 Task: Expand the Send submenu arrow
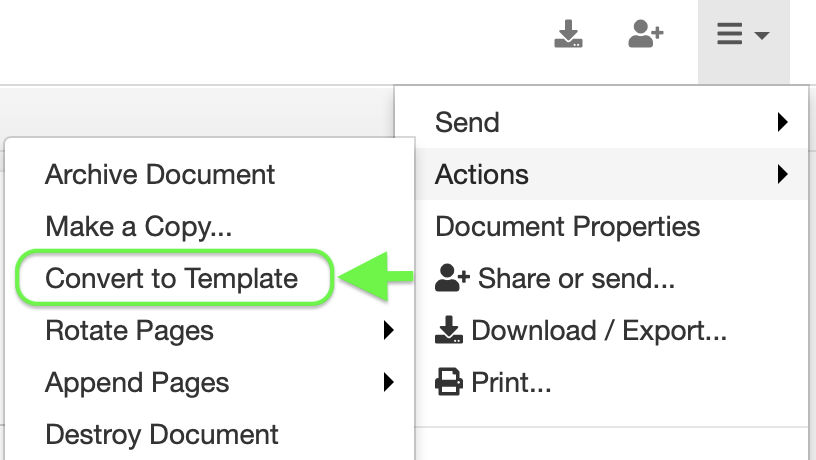tap(782, 123)
